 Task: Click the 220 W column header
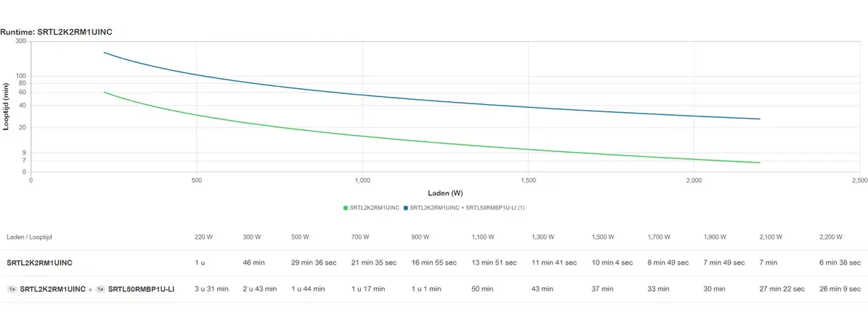click(x=204, y=237)
